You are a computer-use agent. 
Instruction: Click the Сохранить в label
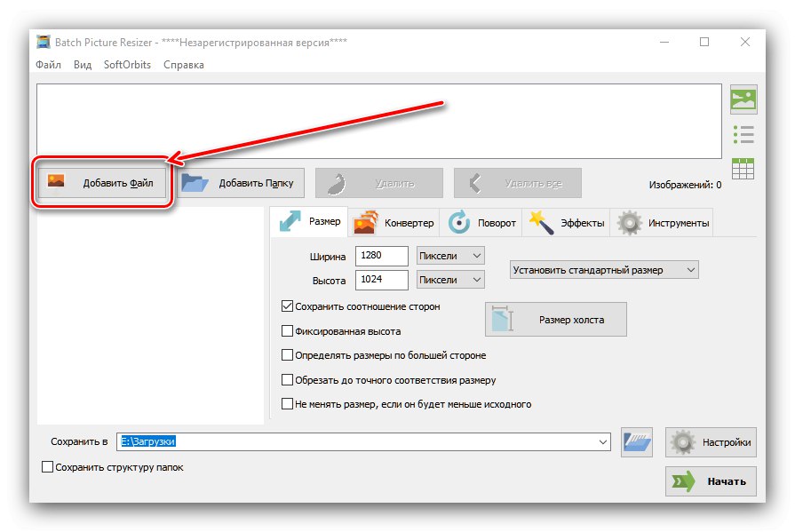[79, 441]
